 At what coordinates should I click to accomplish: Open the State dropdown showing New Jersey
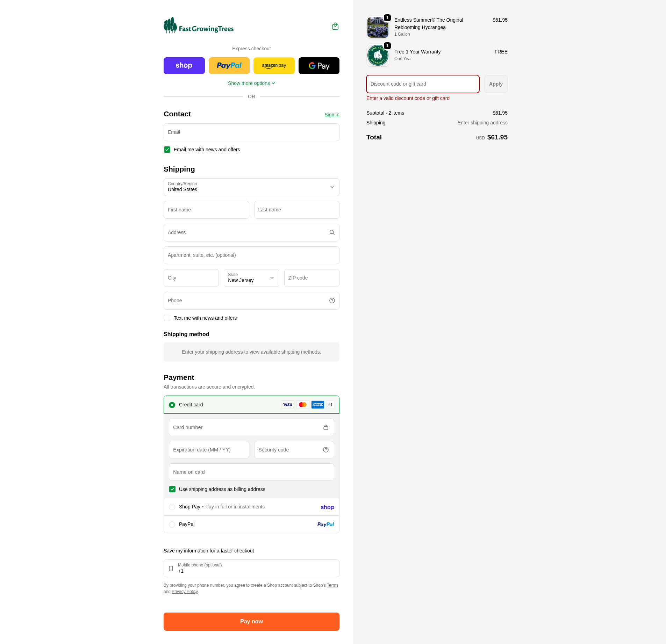coord(251,278)
